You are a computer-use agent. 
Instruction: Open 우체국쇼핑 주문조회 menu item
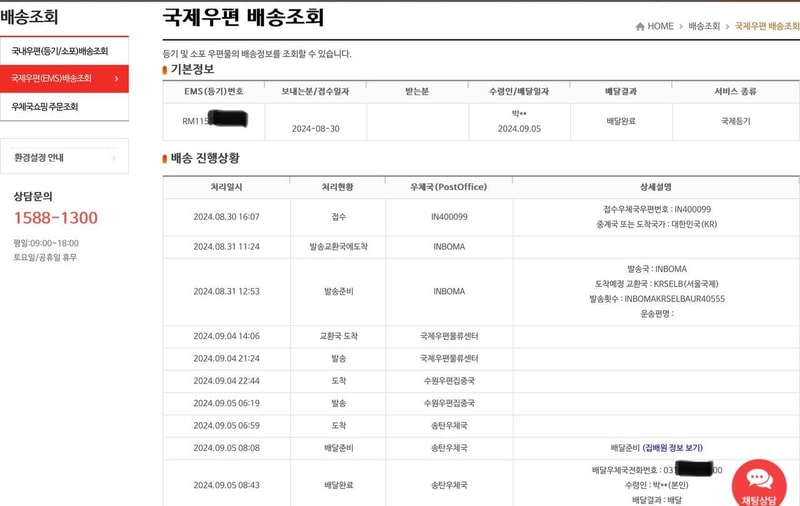click(45, 106)
